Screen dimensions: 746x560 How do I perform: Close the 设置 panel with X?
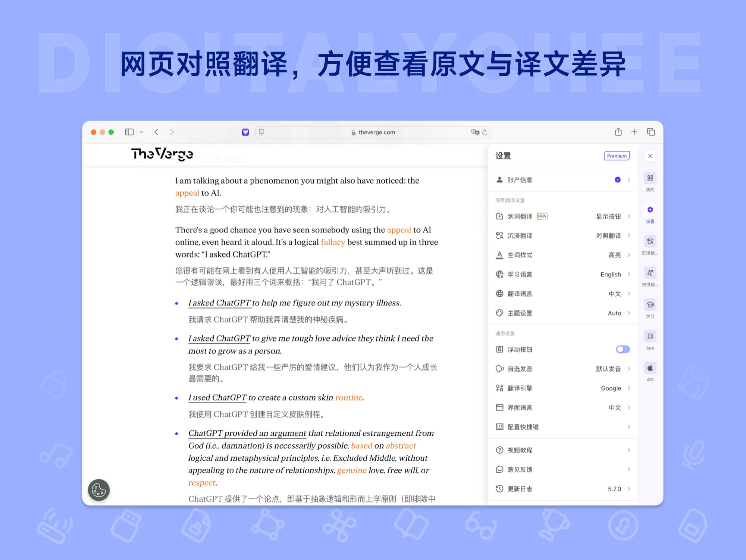click(x=650, y=156)
